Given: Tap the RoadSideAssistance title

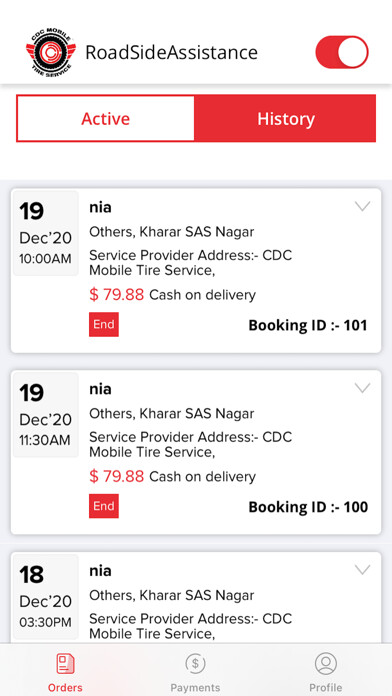Looking at the screenshot, I should point(171,52).
